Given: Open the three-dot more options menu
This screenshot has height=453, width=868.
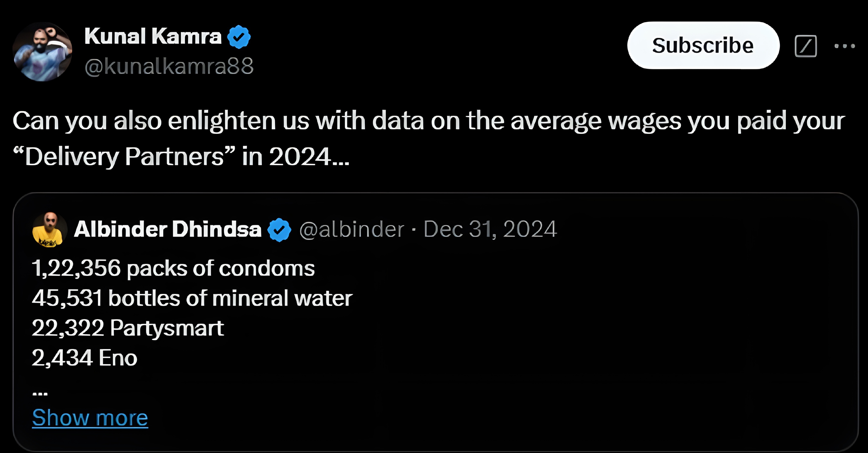Looking at the screenshot, I should coord(844,46).
